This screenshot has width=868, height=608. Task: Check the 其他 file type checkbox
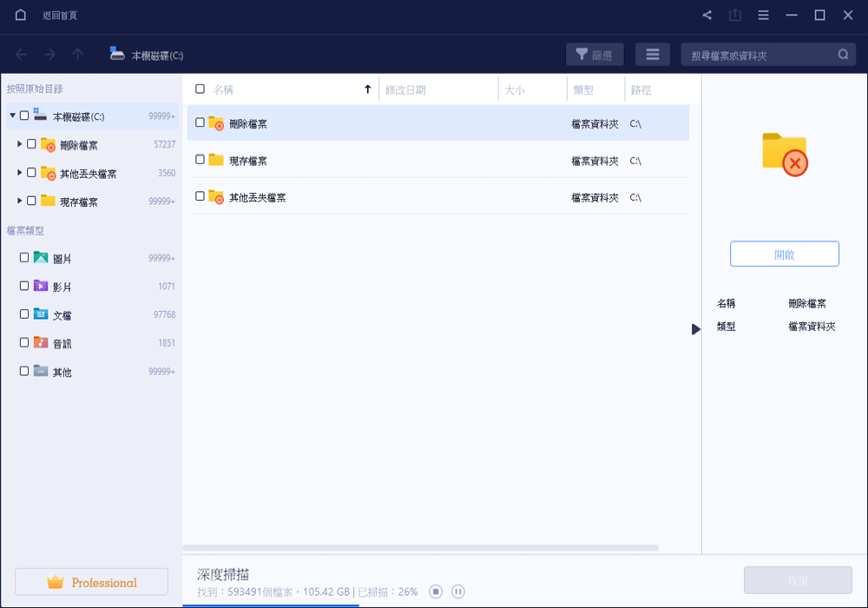[23, 371]
